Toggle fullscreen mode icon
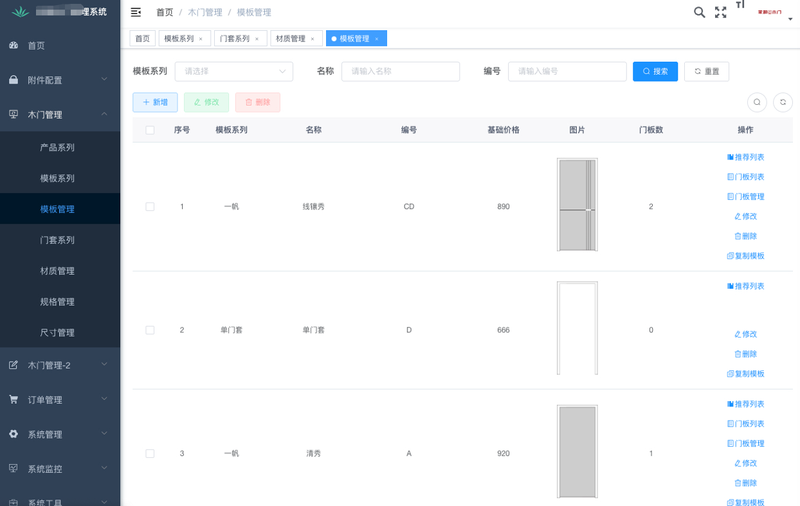 [720, 12]
